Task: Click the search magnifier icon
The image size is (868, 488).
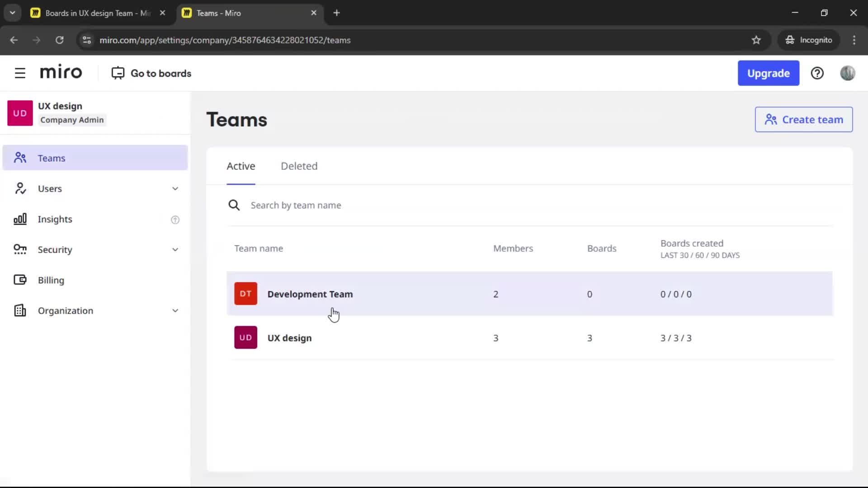Action: (x=234, y=205)
